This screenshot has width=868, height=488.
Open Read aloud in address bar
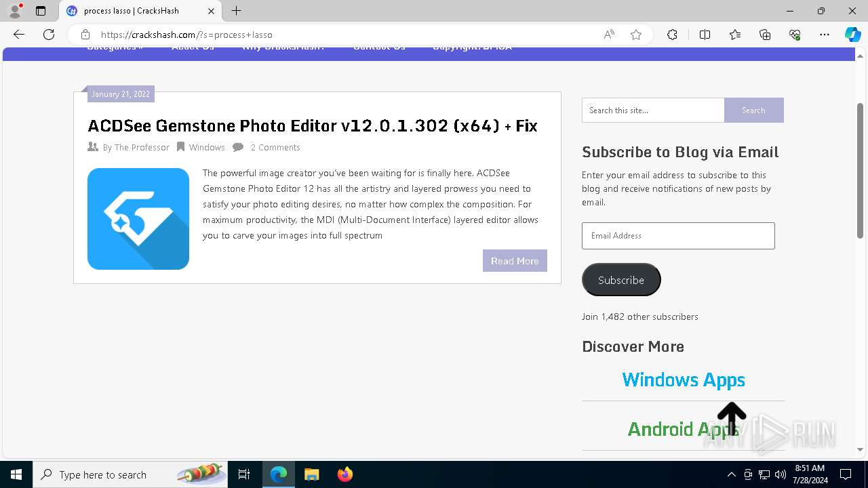[609, 35]
